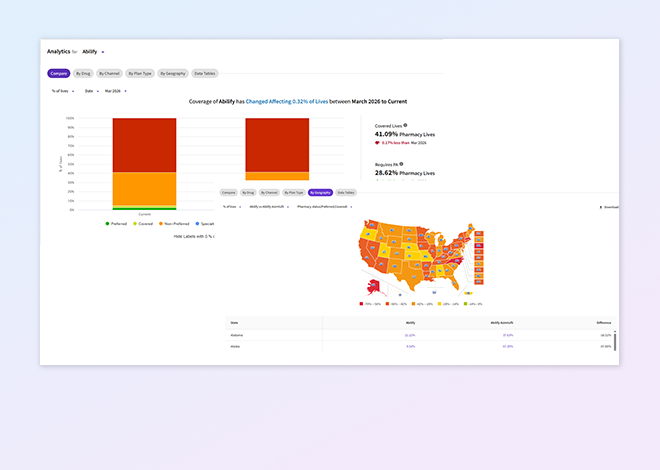Image resolution: width=660 pixels, height=470 pixels.
Task: Click info icon beside Requires PA
Action: tap(401, 164)
